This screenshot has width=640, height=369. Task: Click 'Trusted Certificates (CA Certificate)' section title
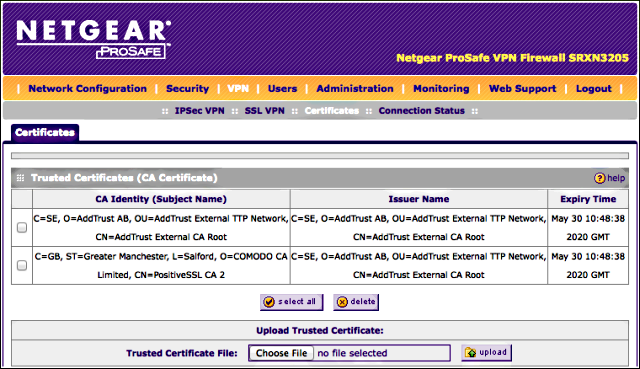[124, 178]
